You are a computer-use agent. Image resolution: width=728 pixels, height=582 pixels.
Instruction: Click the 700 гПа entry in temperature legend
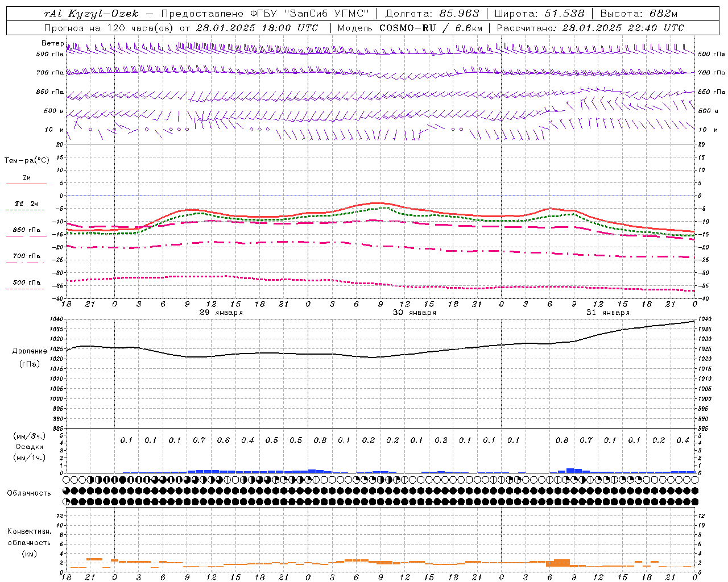tap(26, 256)
